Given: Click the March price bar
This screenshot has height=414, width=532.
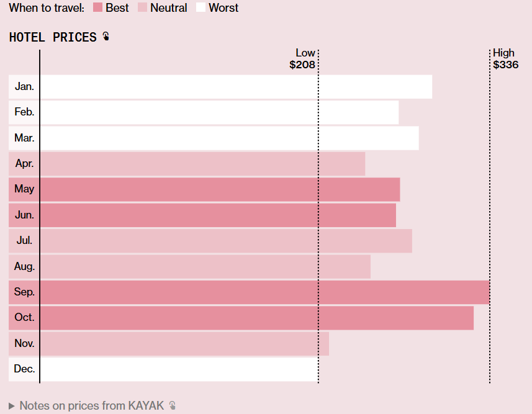Looking at the screenshot, I should (229, 138).
